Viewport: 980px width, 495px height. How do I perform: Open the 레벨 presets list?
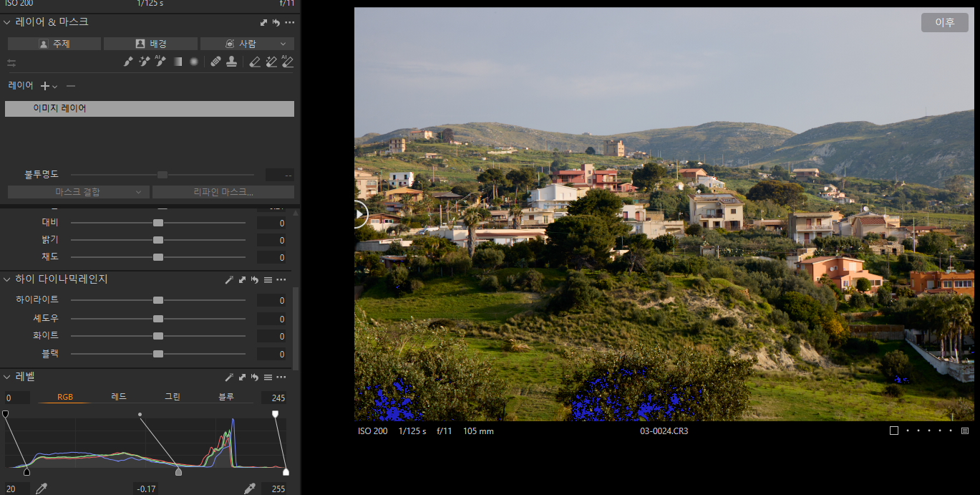pos(268,377)
